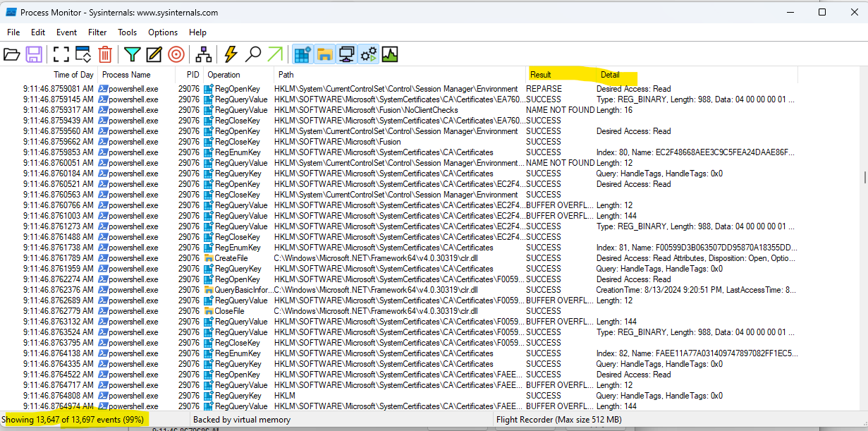Disable Show Registry Activity filter

point(302,54)
